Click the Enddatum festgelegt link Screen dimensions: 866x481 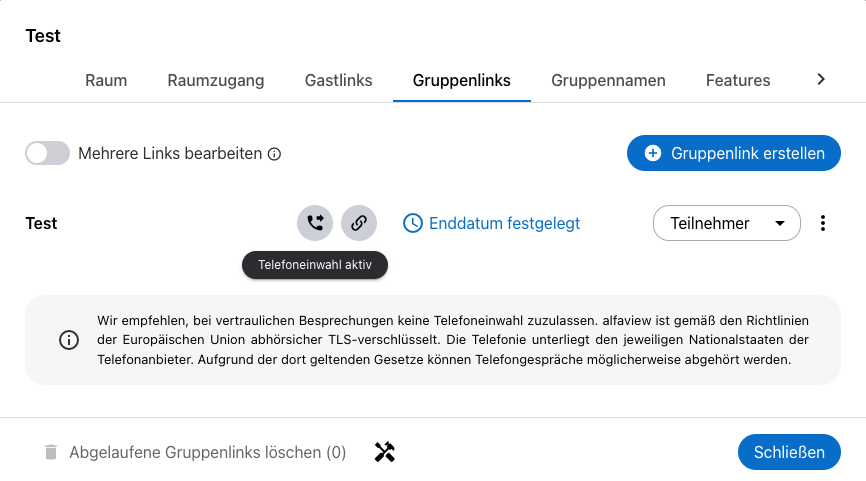click(x=504, y=223)
